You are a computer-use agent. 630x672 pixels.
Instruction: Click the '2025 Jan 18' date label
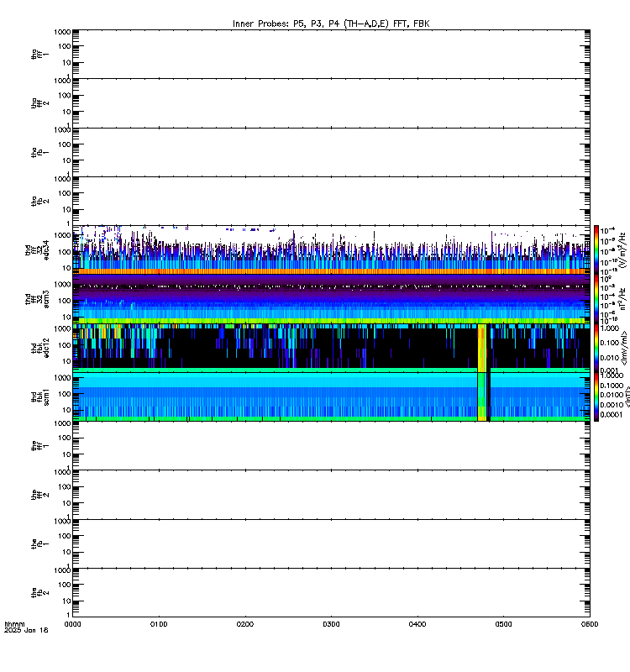point(26,631)
